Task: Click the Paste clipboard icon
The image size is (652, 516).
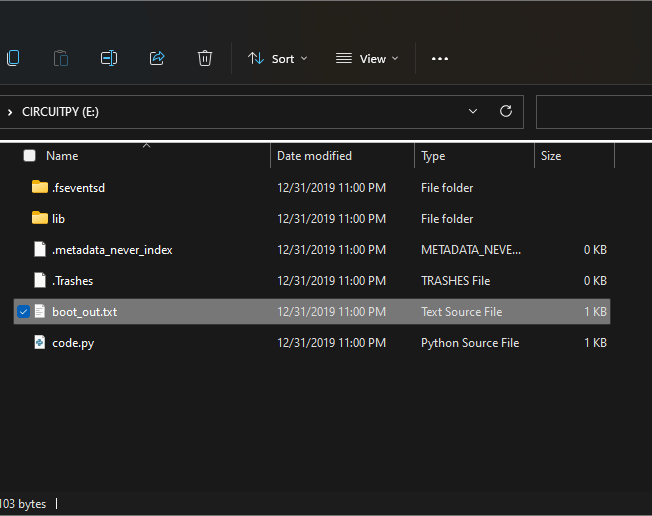Action: tap(61, 58)
